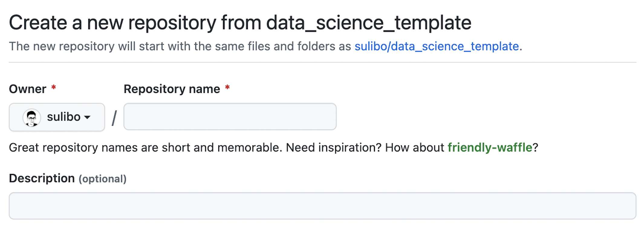Focus the Repository name input field
Screen dimensions: 644x226
[230, 117]
